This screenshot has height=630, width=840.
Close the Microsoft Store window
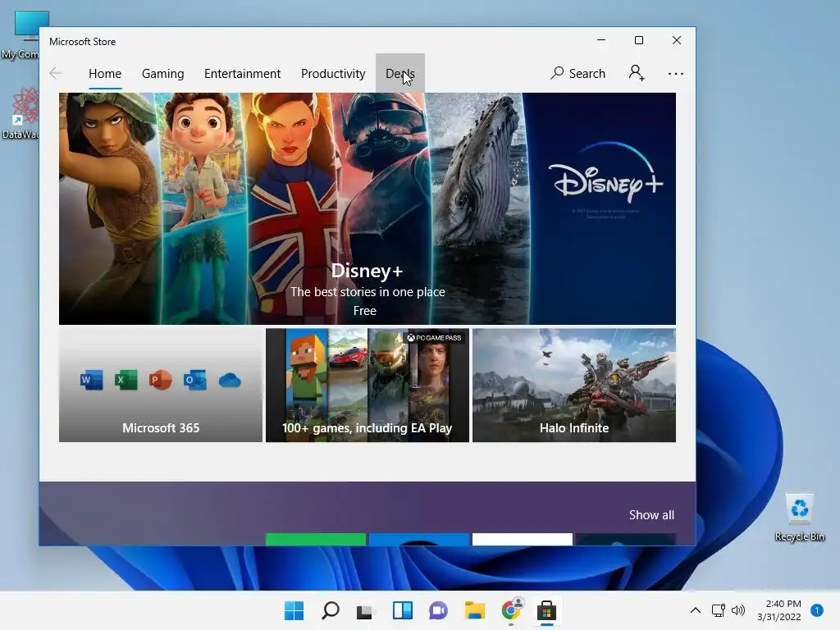[677, 40]
